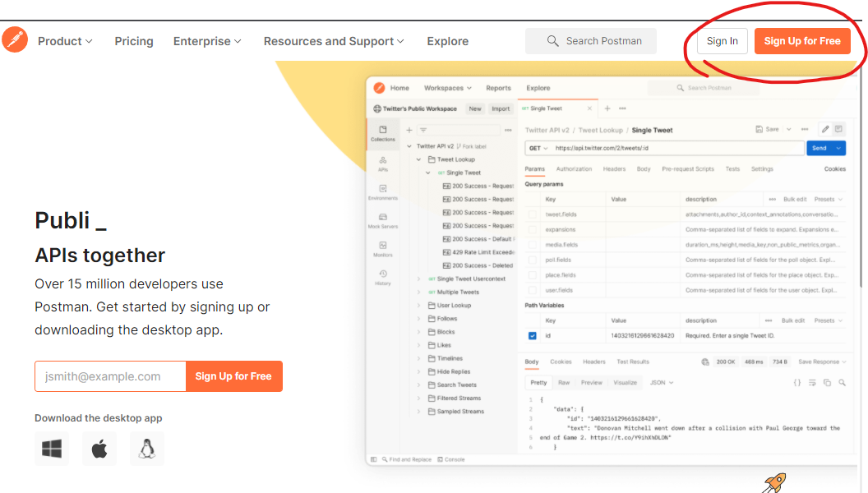Open the Pricing page
Screen dimensions: 868x493
(x=134, y=41)
